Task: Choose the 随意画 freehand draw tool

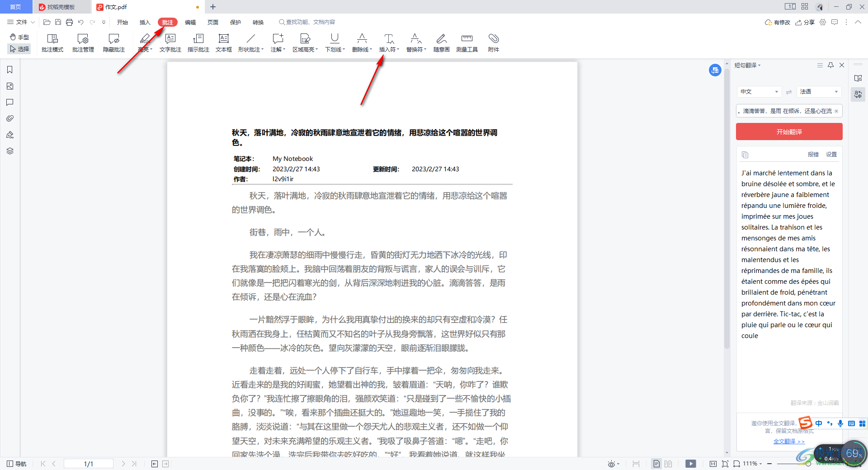Action: point(442,43)
